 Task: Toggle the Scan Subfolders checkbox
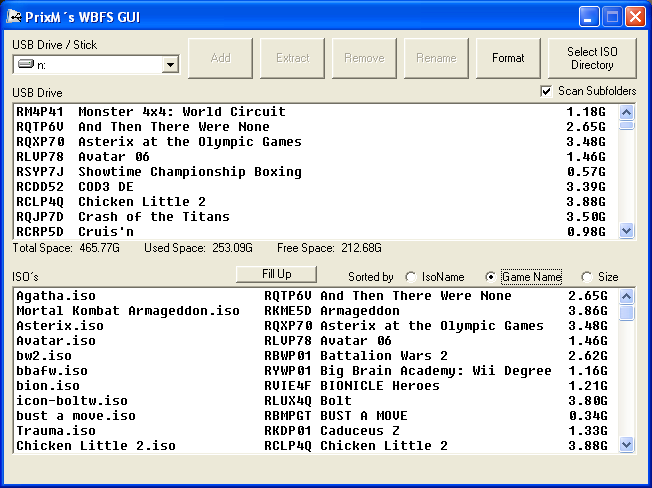[546, 91]
